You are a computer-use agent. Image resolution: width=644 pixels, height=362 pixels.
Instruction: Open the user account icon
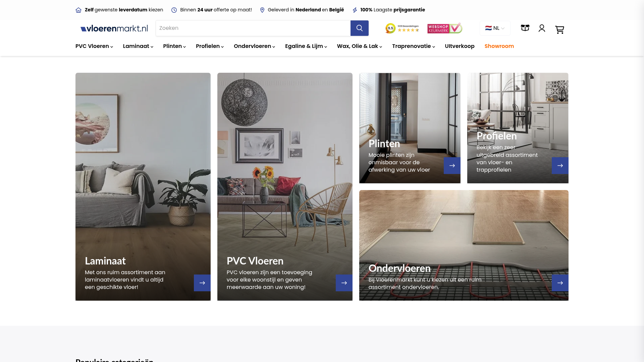542,28
